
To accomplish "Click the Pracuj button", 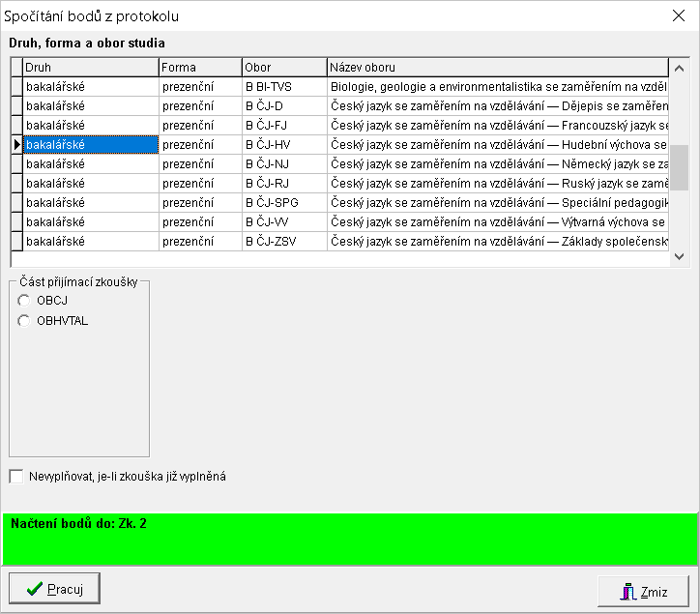I will [x=55, y=589].
